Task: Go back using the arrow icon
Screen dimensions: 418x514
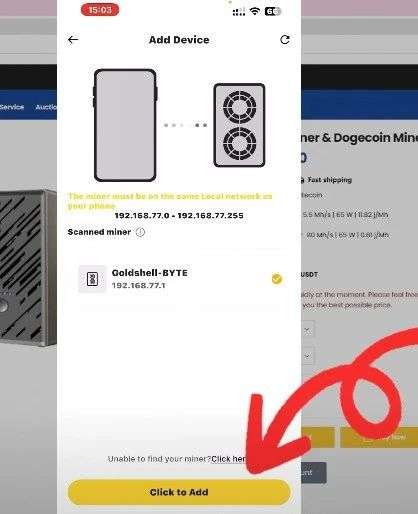Action: 73,40
